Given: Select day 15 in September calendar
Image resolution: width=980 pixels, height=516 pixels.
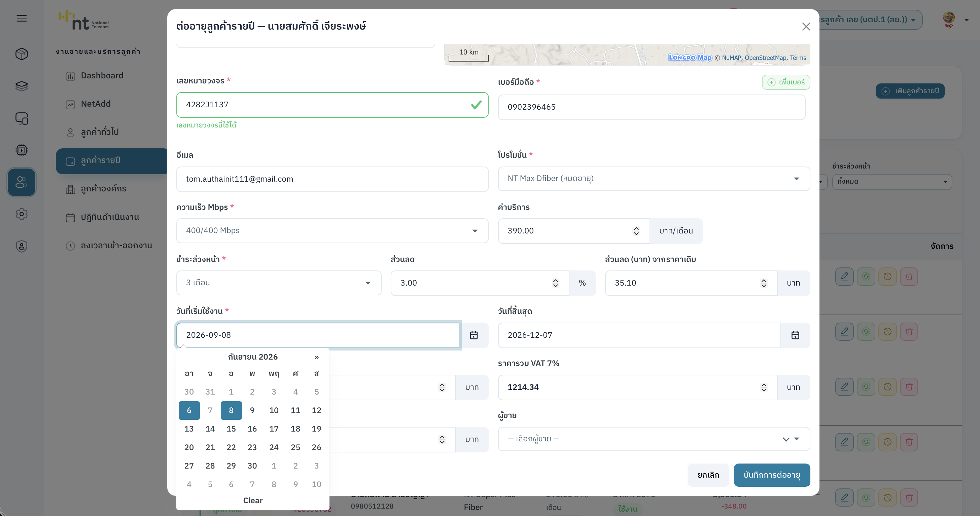Looking at the screenshot, I should [x=231, y=429].
